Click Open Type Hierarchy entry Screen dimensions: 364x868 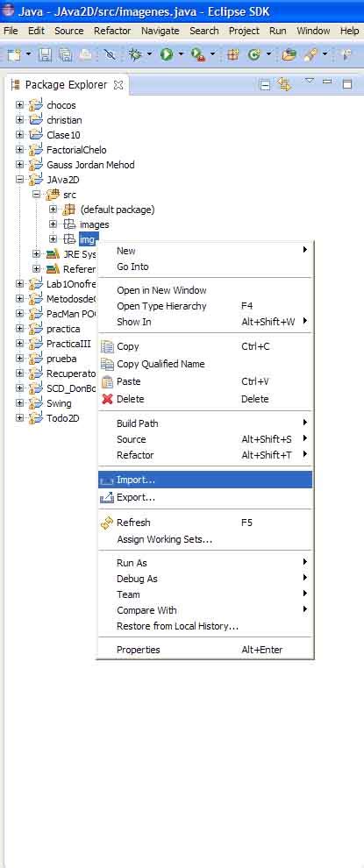point(205,306)
